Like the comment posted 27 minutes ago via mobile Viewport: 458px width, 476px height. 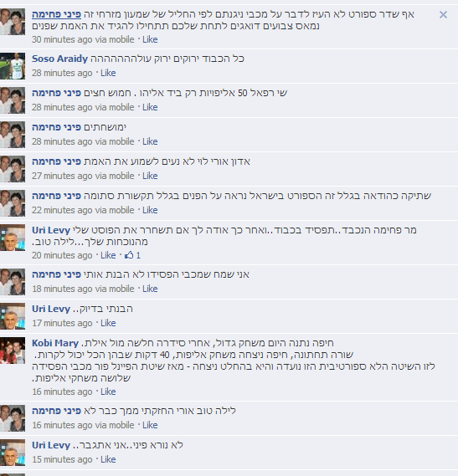(x=150, y=176)
